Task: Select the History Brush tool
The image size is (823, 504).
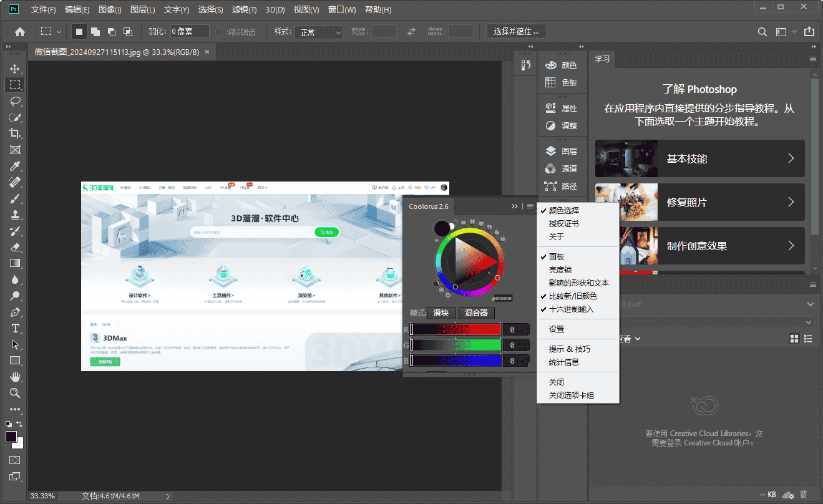Action: tap(15, 231)
